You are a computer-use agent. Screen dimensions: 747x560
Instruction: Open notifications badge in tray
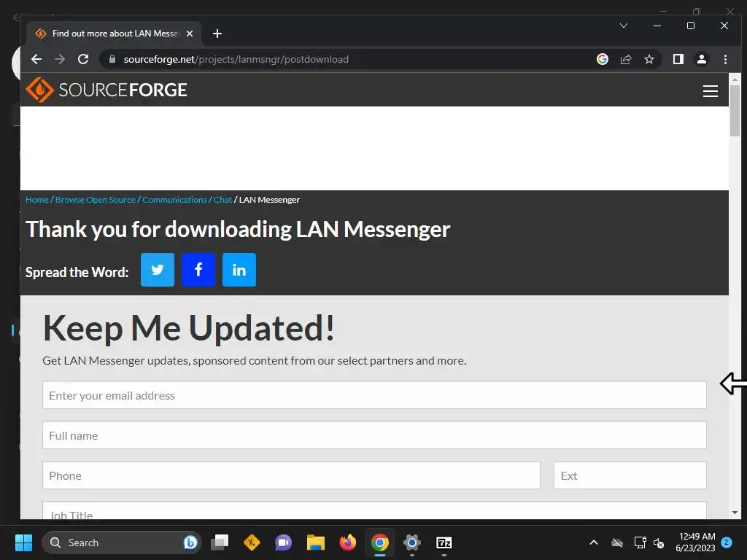pyautogui.click(x=727, y=542)
